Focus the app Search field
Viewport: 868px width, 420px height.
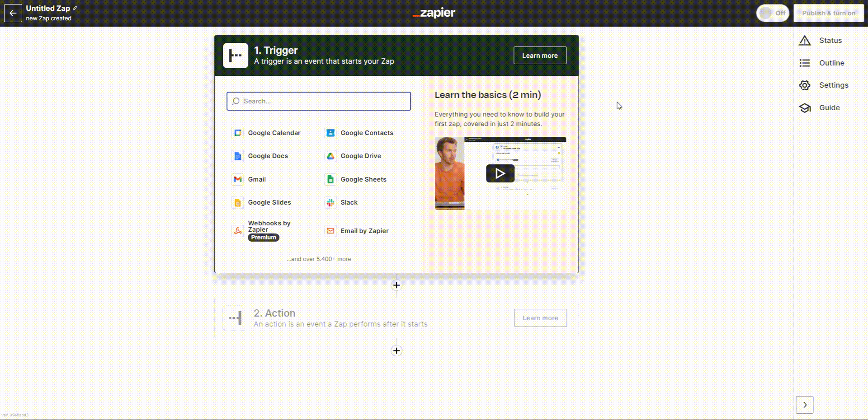(x=319, y=101)
